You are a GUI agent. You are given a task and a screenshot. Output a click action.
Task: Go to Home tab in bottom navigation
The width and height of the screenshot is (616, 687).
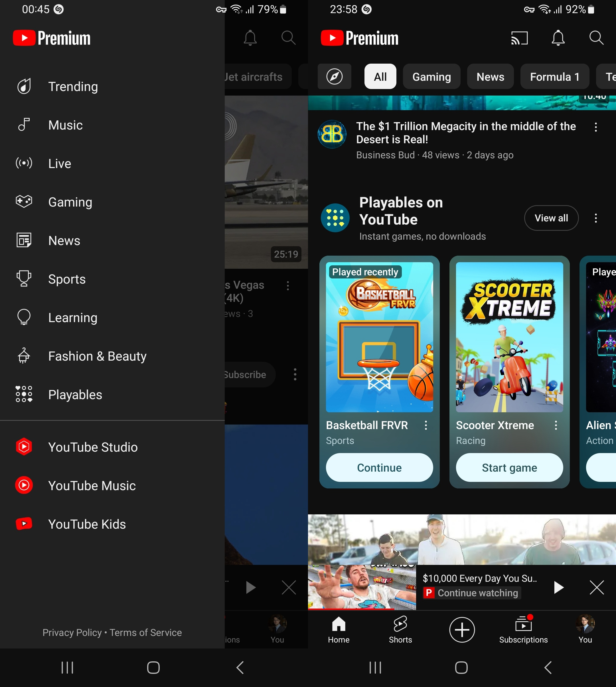[339, 630]
